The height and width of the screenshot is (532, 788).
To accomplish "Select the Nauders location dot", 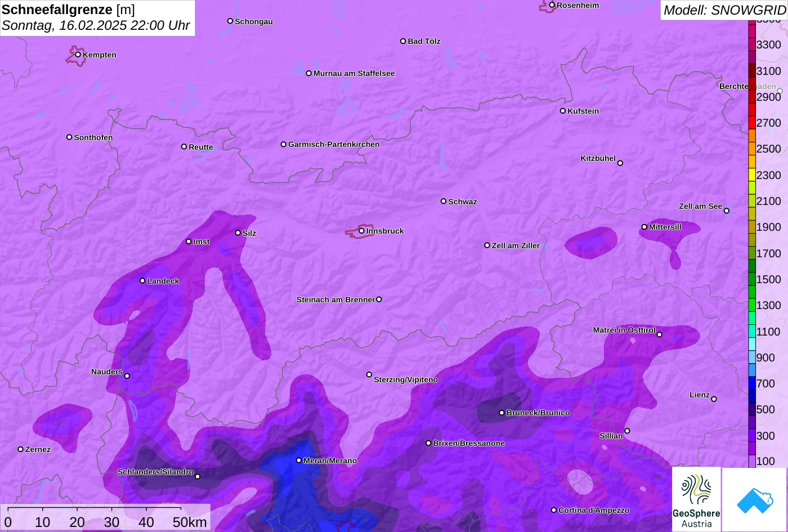I will 127,376.
